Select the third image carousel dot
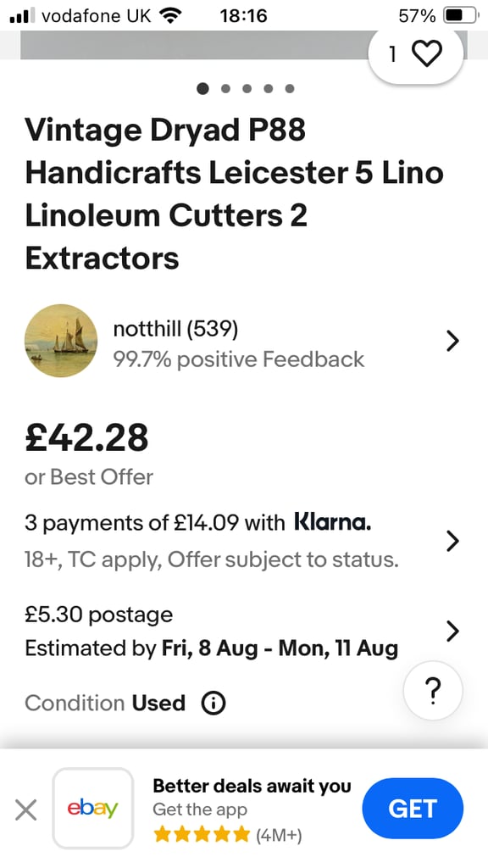 [x=247, y=88]
